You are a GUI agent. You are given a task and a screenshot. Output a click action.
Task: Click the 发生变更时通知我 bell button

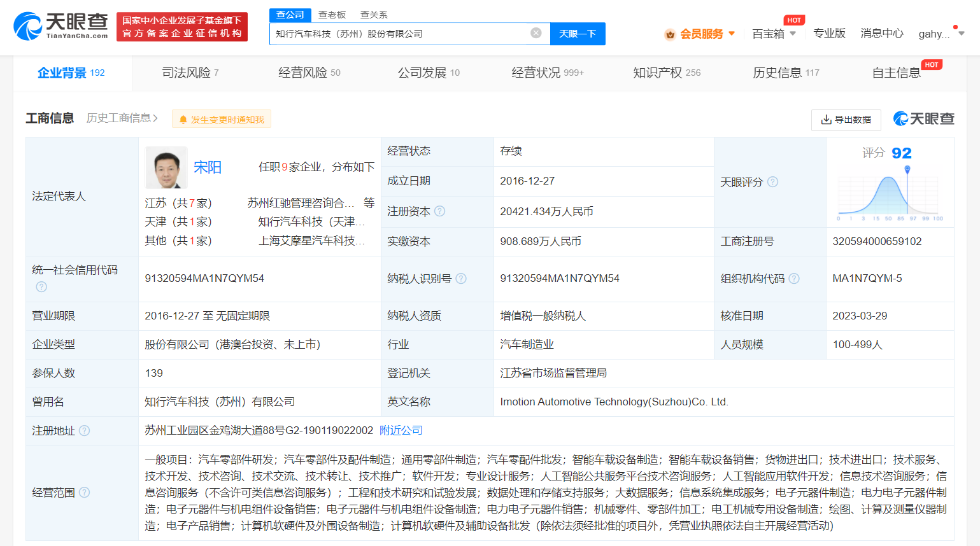(222, 119)
